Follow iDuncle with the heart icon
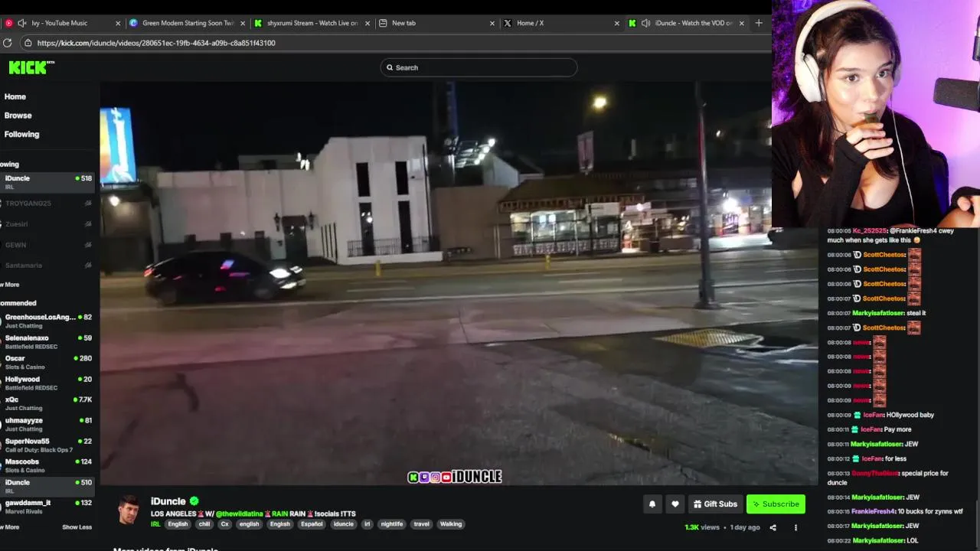The height and width of the screenshot is (551, 980). [x=675, y=504]
